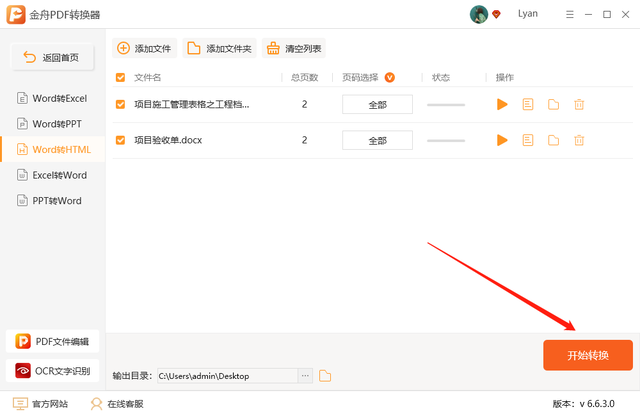Click the user avatar picture
The image size is (640, 416).
coord(479,14)
